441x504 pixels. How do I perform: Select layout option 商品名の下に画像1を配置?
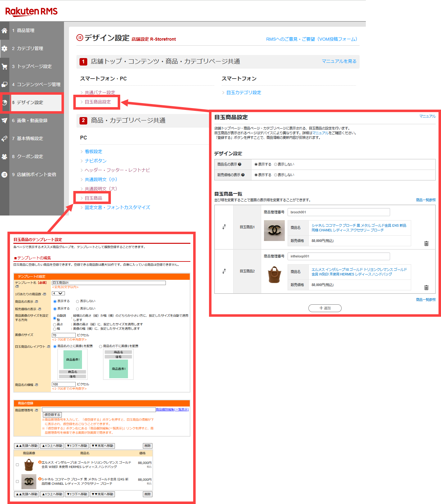101,346
